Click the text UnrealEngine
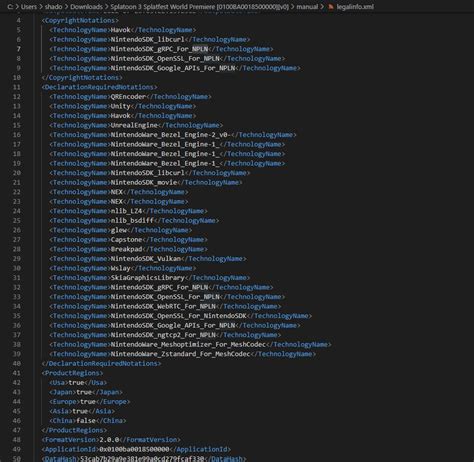The height and width of the screenshot is (462, 474). pyautogui.click(x=134, y=125)
